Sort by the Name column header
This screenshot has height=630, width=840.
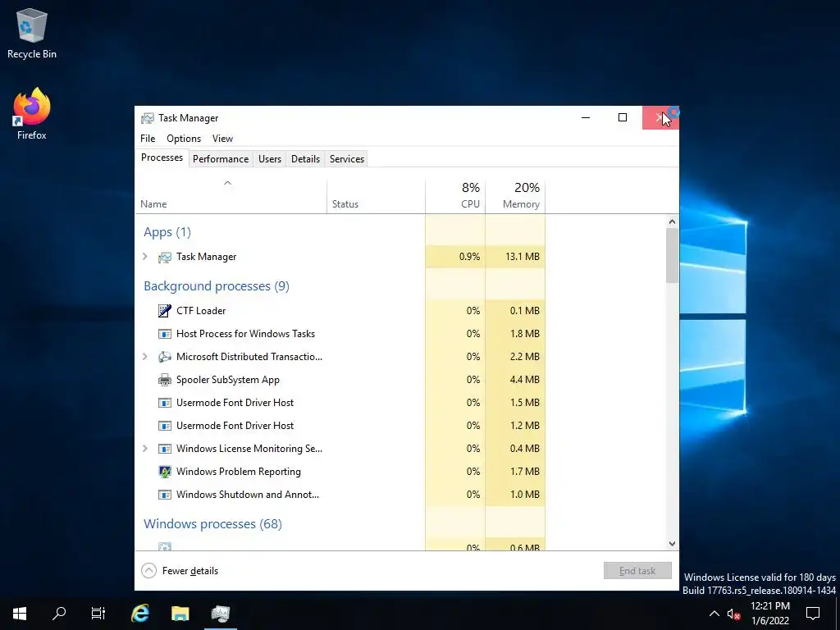click(x=231, y=197)
